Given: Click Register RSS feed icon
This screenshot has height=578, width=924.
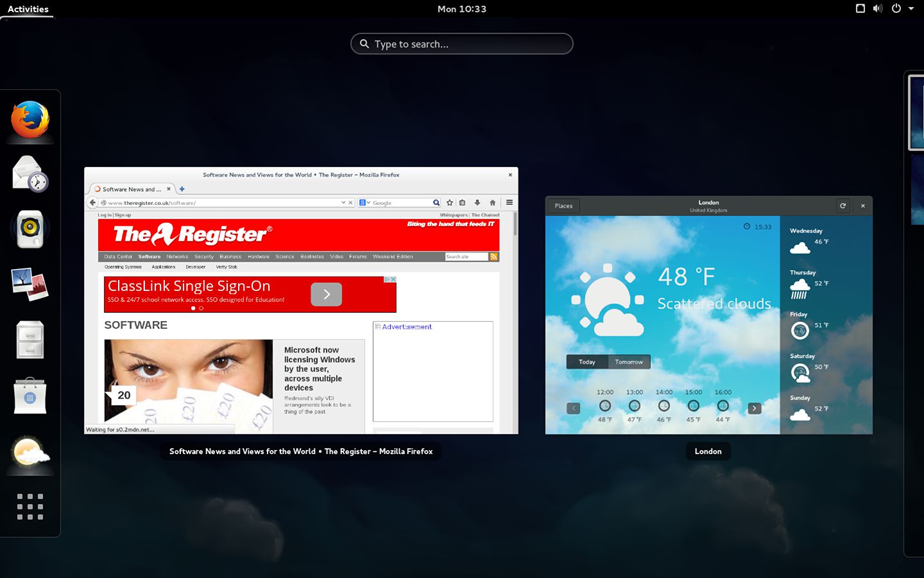Looking at the screenshot, I should pos(493,256).
